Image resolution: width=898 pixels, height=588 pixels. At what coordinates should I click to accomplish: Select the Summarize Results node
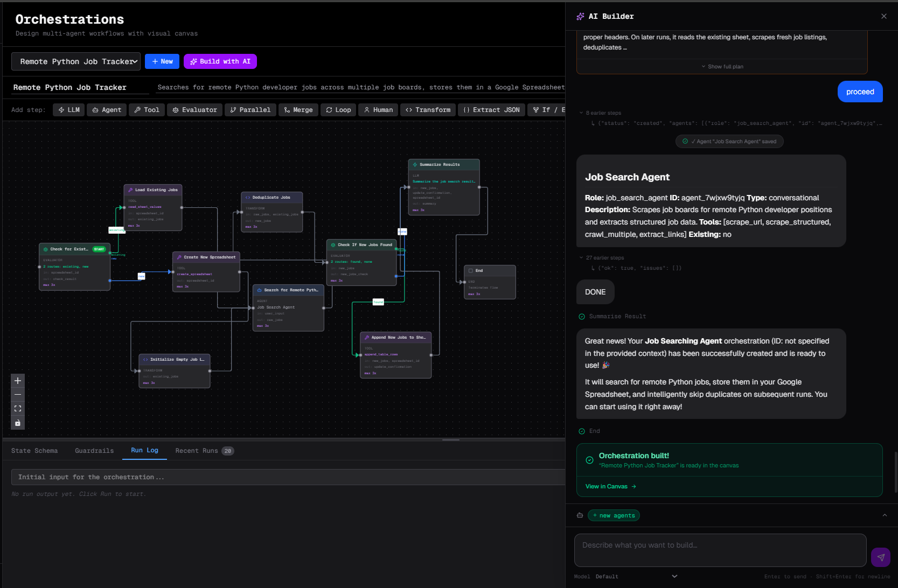[444, 187]
